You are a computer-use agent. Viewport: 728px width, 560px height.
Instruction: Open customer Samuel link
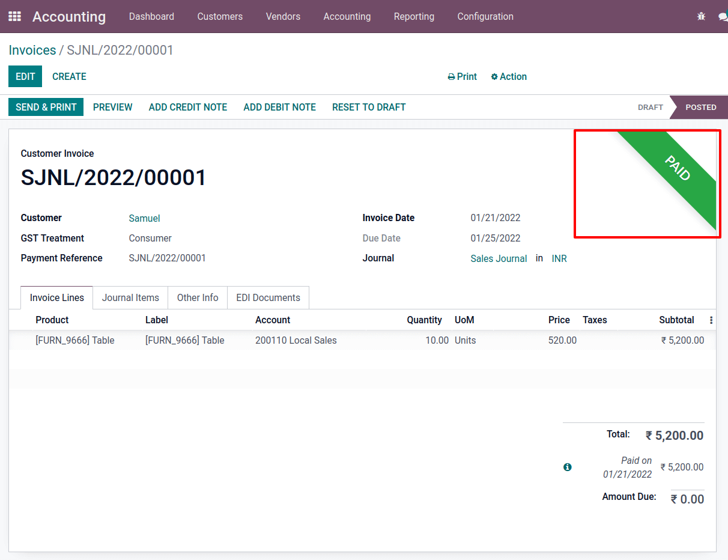tap(144, 219)
